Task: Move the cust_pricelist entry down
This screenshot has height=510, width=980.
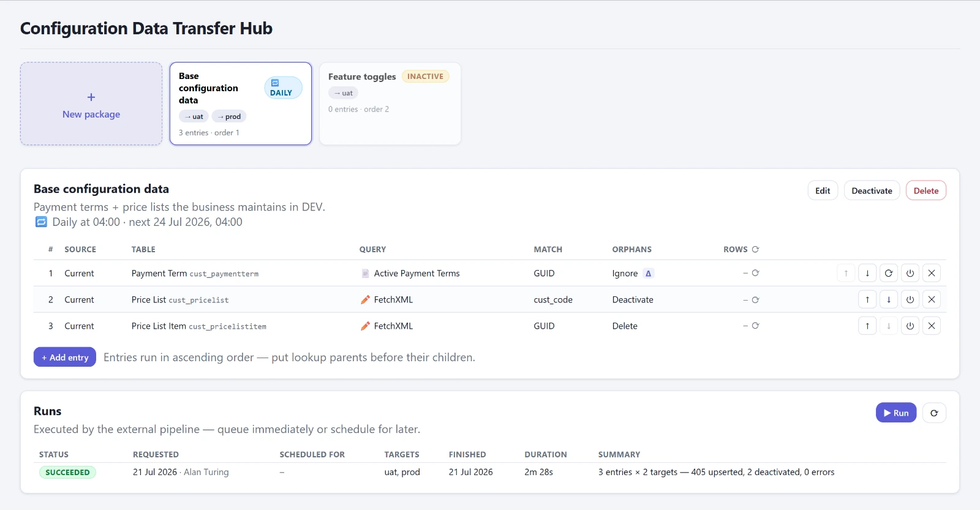Action: pyautogui.click(x=889, y=300)
